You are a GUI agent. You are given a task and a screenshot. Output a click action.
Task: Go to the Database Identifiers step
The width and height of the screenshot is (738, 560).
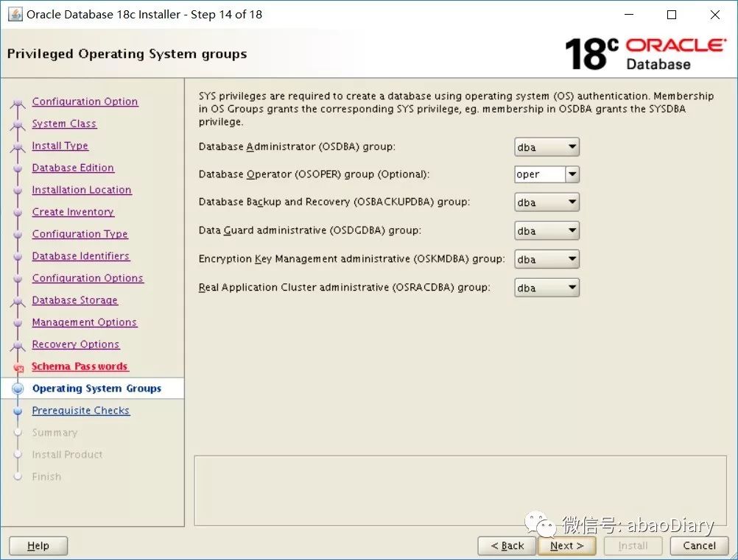(x=80, y=256)
